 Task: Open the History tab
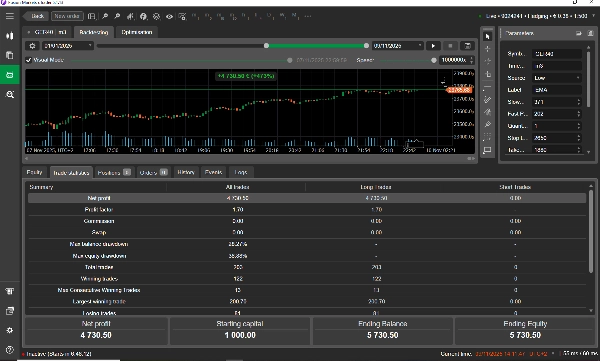tap(186, 172)
